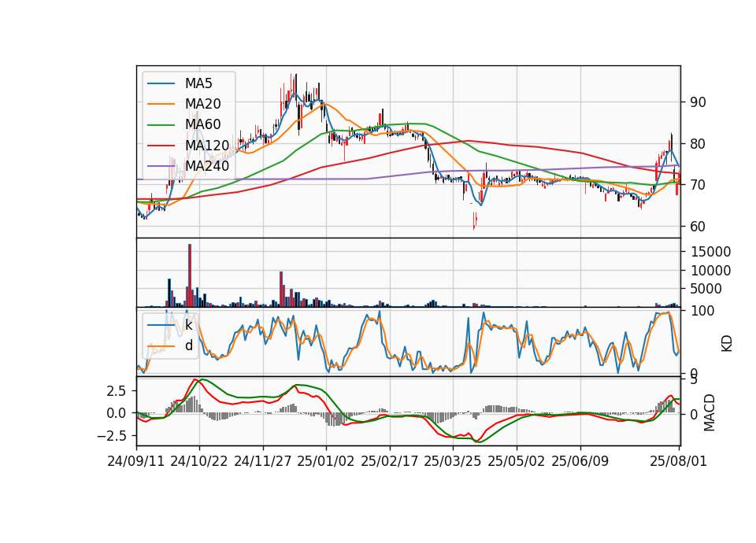
Task: Click the 100 KD axis tick
Action: point(702,311)
